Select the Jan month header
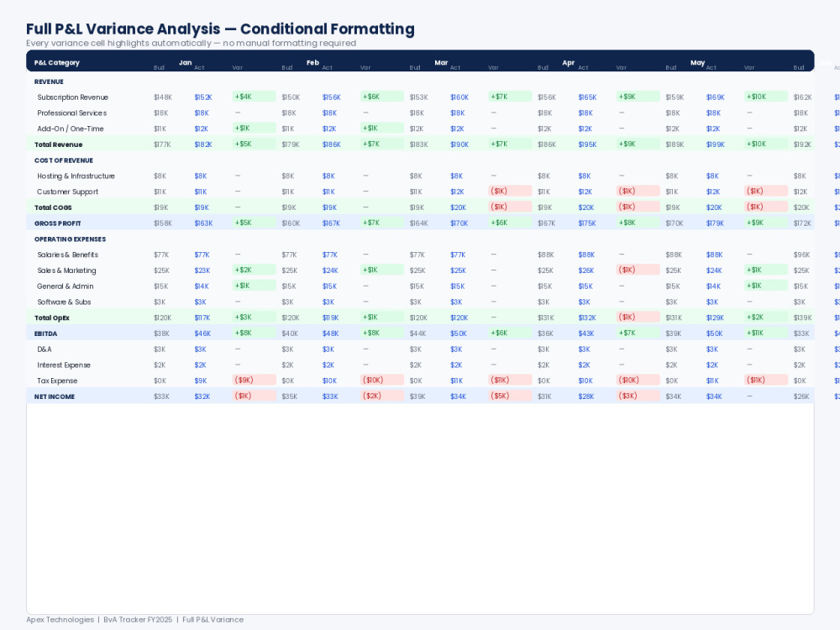This screenshot has height=630, width=840. coord(186,63)
